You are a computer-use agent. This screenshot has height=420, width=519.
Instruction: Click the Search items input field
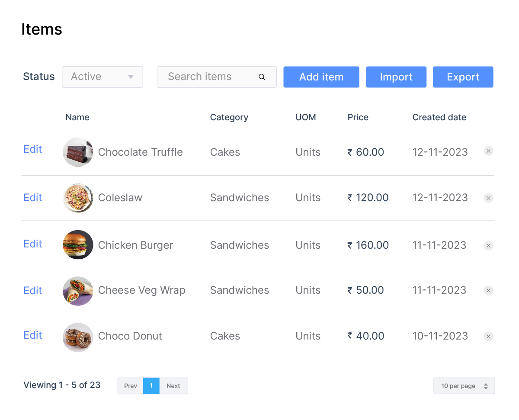(208, 77)
